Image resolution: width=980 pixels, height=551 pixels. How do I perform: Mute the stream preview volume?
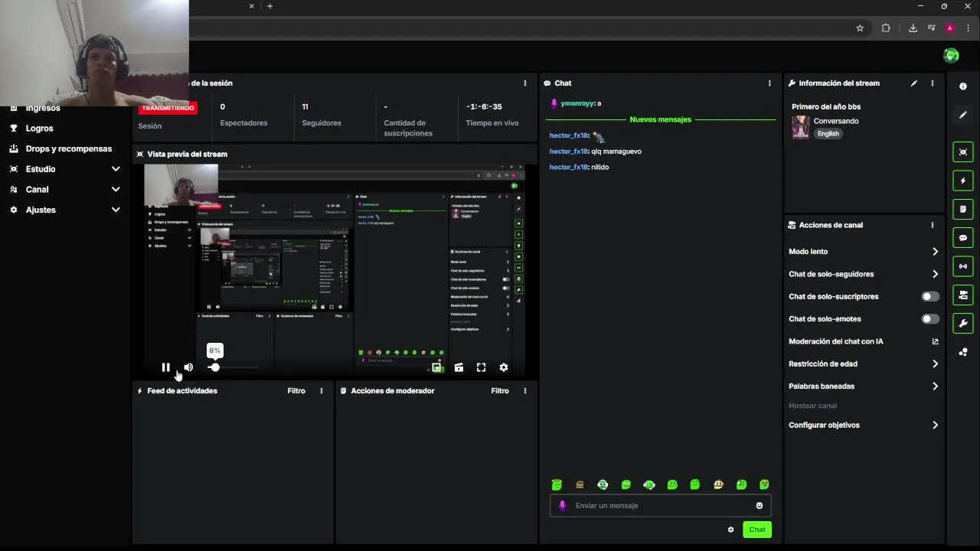pyautogui.click(x=188, y=367)
